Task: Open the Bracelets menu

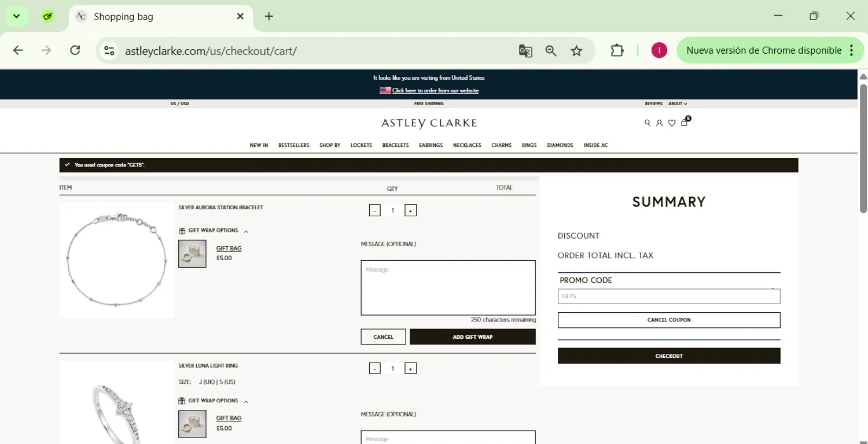Action: tap(395, 146)
